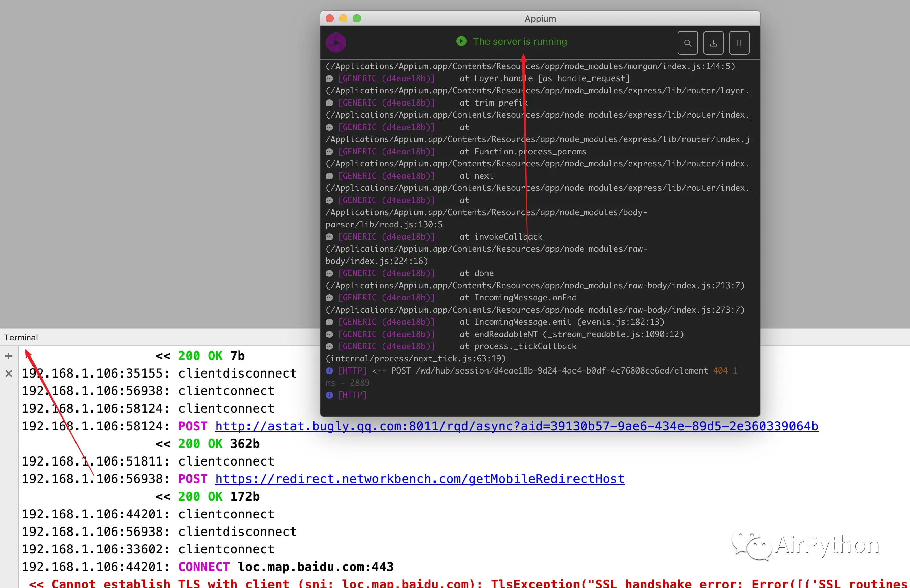The width and height of the screenshot is (910, 588).
Task: Click green zoom button of Appium window
Action: 357,18
